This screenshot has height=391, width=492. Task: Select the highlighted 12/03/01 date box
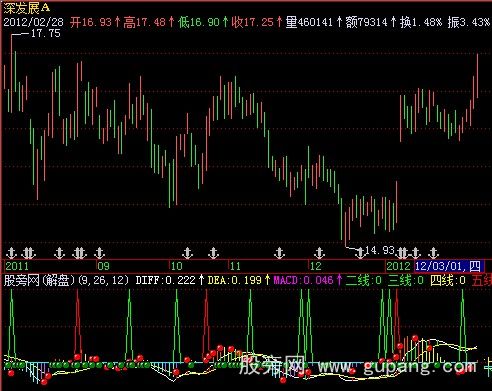pyautogui.click(x=449, y=266)
